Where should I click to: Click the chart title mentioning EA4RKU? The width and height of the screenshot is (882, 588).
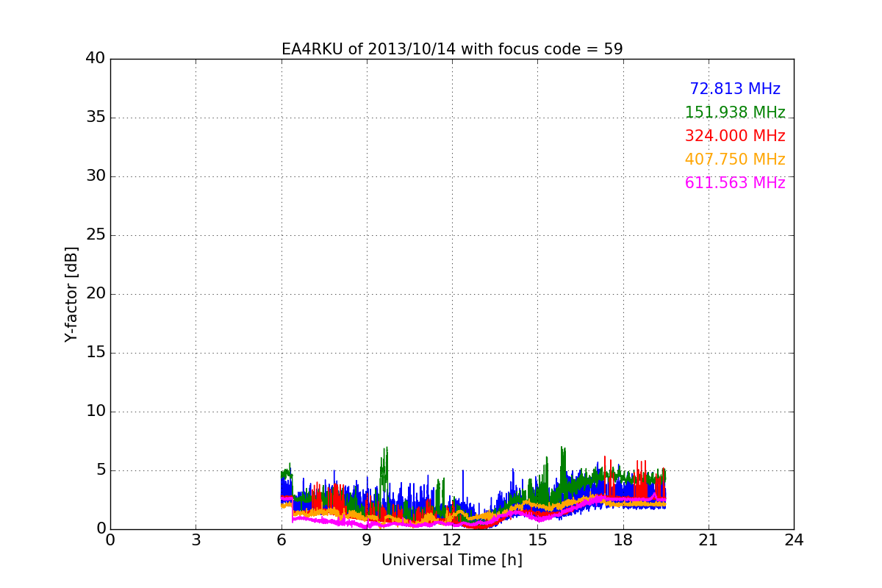[x=452, y=49]
